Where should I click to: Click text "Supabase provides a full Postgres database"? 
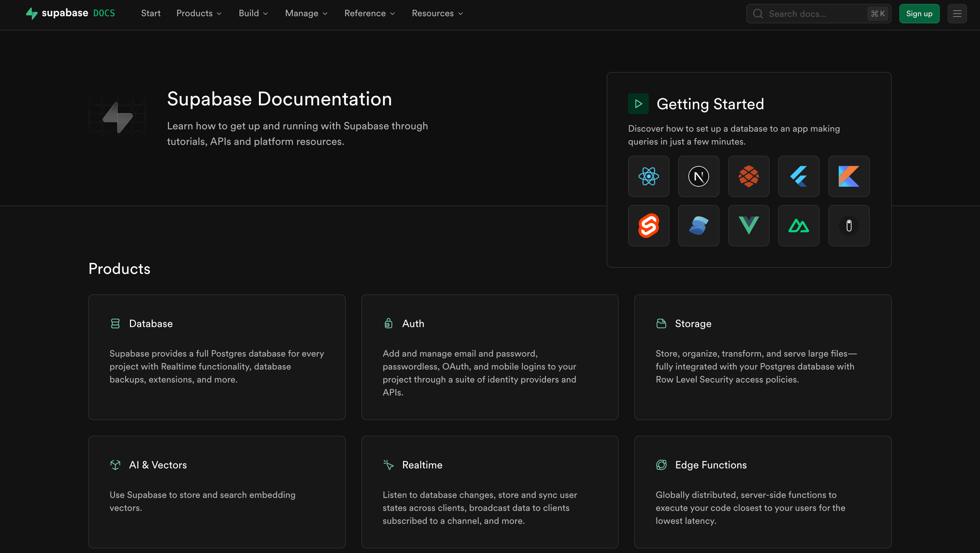[197, 354]
